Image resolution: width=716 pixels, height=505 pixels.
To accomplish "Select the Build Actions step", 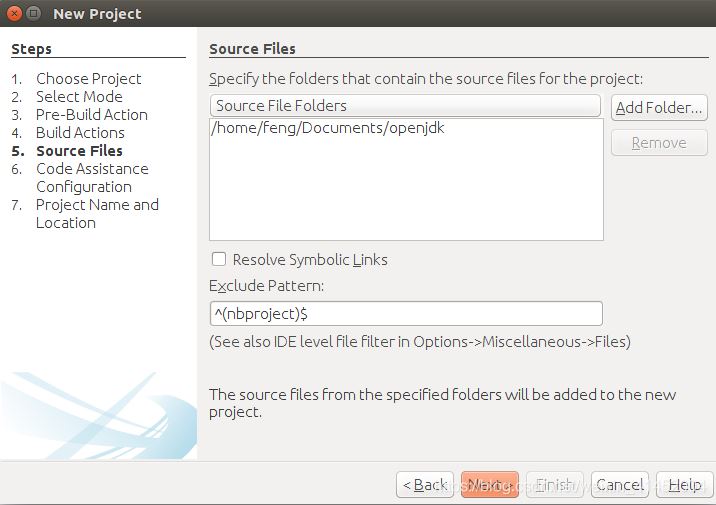I will click(x=80, y=133).
